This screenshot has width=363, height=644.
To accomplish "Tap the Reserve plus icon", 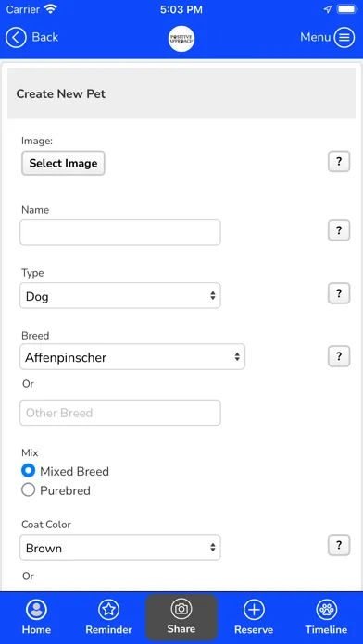I will coord(254,610).
